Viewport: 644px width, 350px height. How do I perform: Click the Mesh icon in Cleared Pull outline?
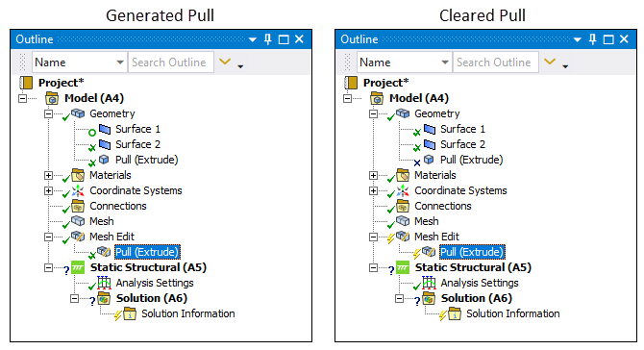(x=403, y=221)
